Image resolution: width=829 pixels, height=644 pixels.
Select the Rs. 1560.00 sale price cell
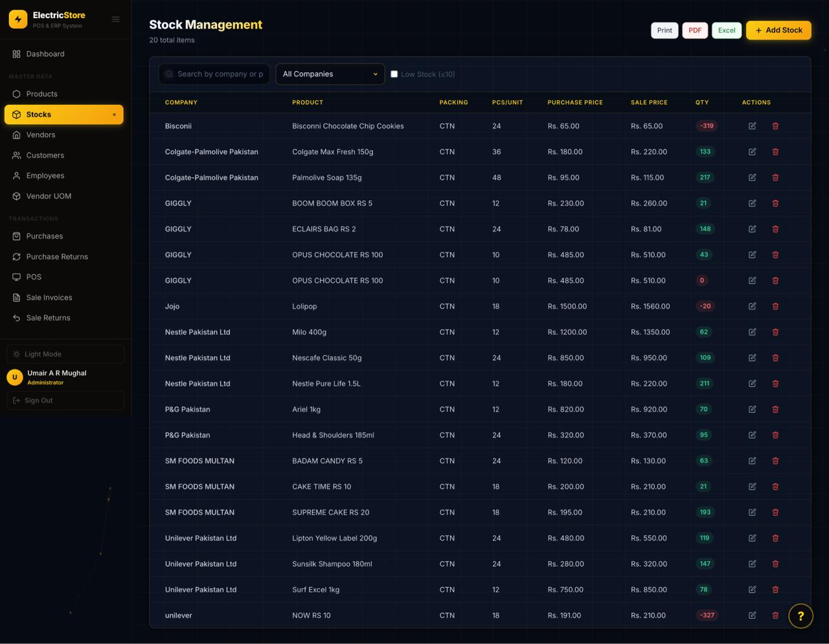point(650,306)
